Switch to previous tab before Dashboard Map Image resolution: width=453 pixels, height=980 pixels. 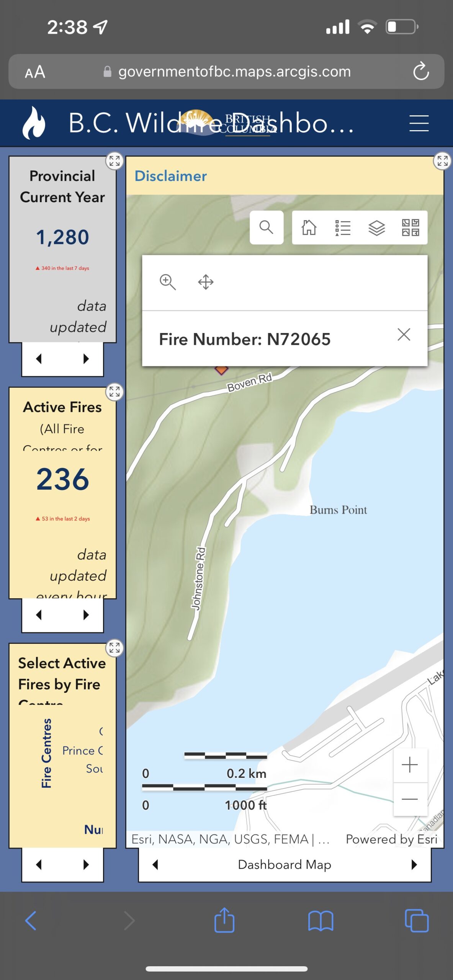pyautogui.click(x=155, y=864)
